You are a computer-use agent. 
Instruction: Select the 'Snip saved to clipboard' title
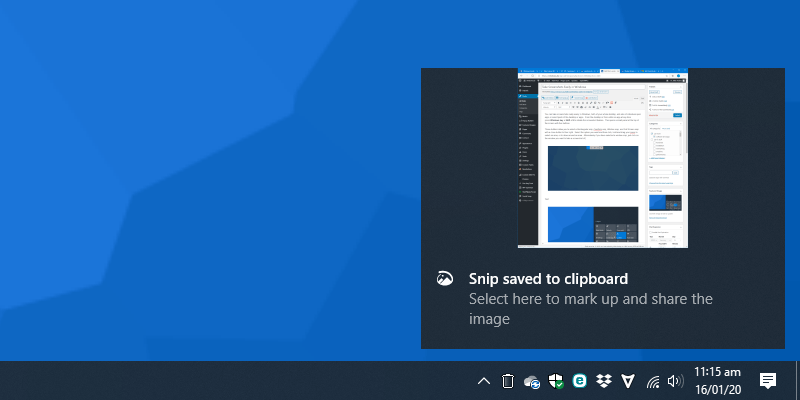tap(548, 279)
